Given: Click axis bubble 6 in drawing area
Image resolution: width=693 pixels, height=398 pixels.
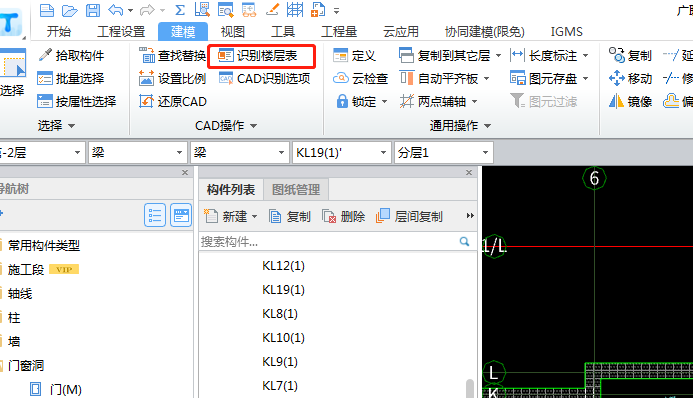Looking at the screenshot, I should click(594, 178).
